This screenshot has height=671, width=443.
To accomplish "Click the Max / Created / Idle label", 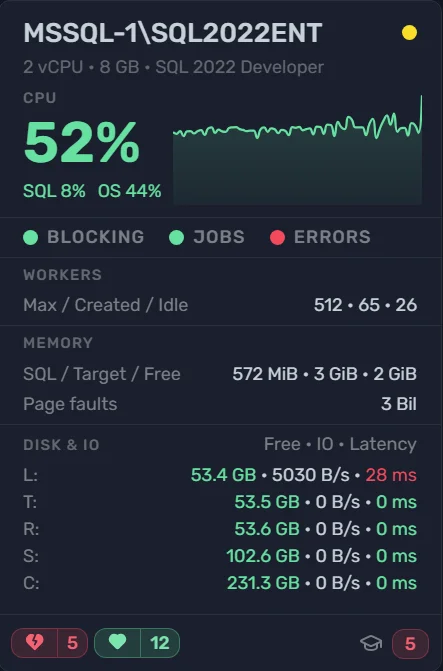I will coord(106,305).
